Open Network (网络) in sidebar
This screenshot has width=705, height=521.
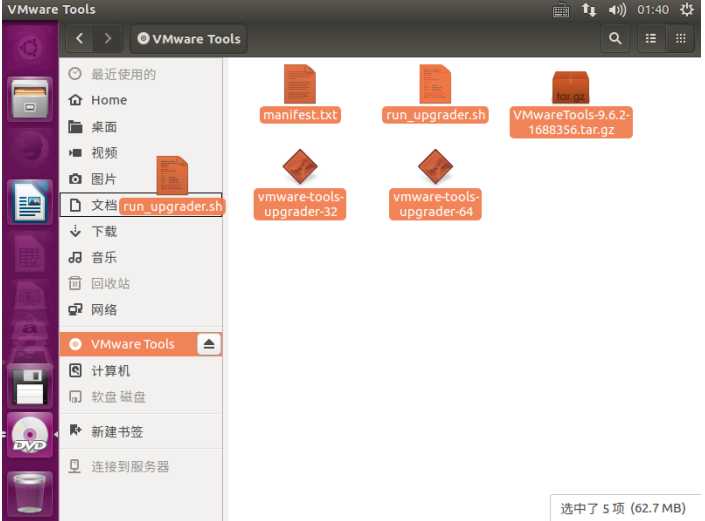[141, 310]
